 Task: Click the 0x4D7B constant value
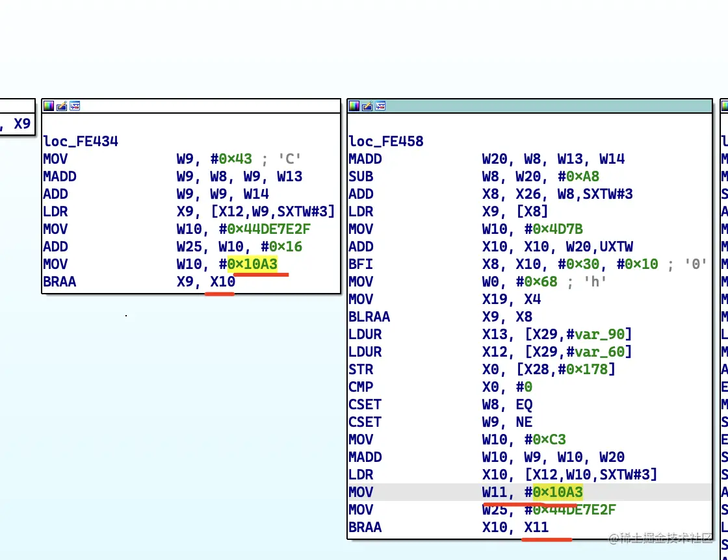[x=558, y=229]
